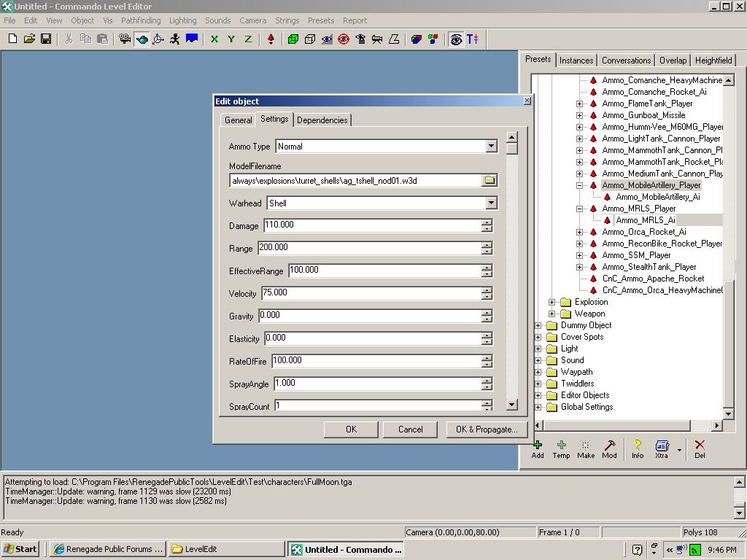
Task: Click the running character walkthrough icon
Action: (x=175, y=39)
